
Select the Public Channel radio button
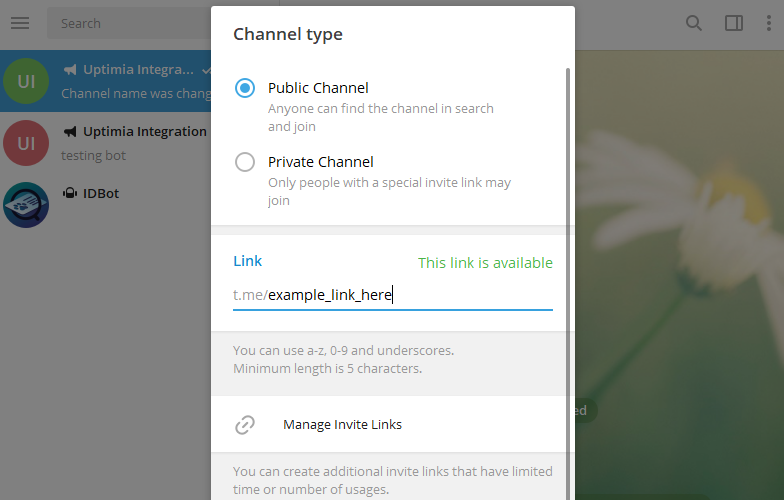[x=245, y=88]
